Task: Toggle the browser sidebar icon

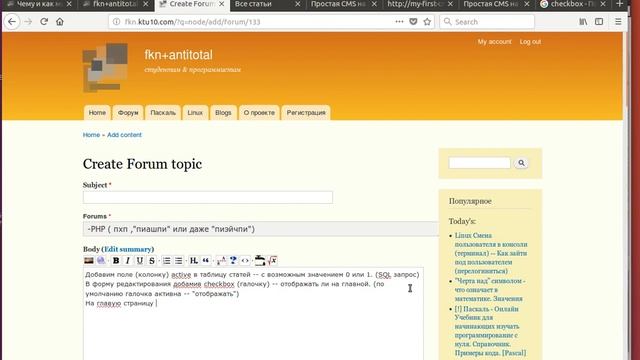Action: [599, 22]
